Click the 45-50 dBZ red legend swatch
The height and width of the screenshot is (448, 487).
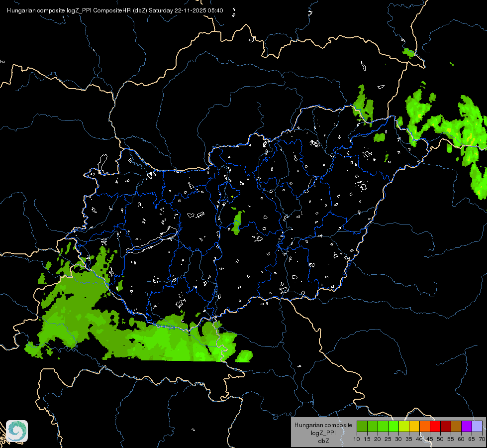point(435,426)
